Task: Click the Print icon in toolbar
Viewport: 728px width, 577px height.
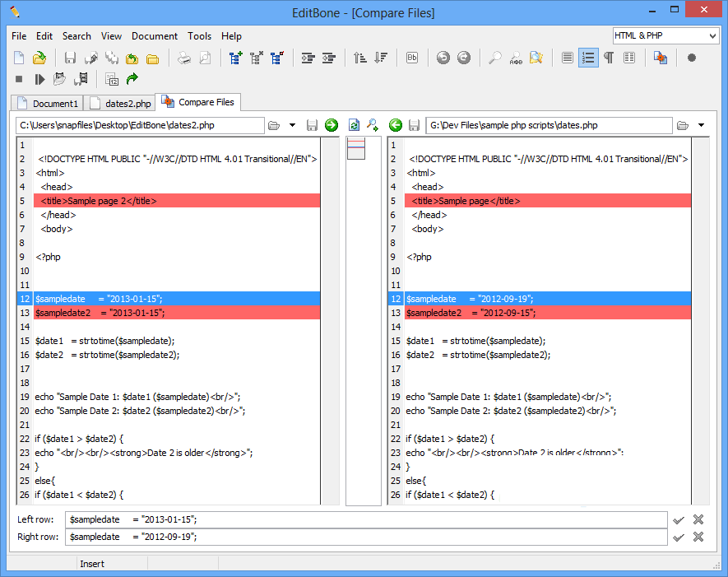Action: point(185,58)
